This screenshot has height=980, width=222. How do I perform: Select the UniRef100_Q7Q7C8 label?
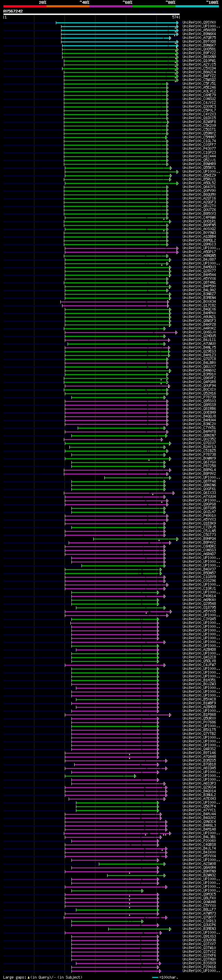(199, 359)
